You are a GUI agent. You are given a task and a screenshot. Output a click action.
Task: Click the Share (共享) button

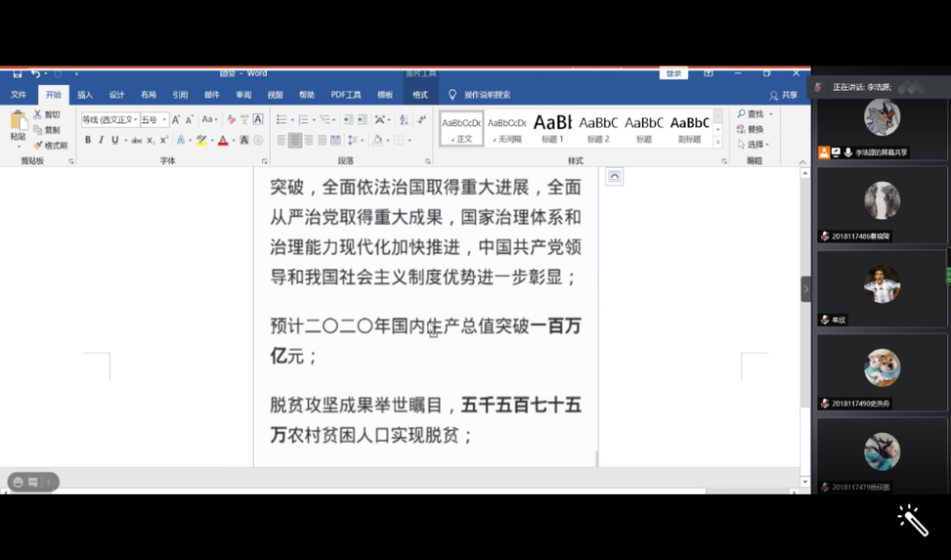click(x=784, y=95)
